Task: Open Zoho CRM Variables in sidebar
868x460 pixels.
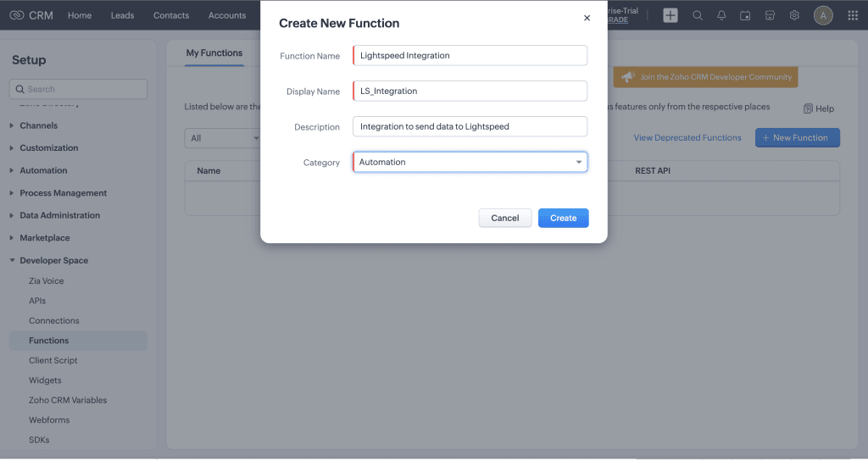Action: (68, 400)
